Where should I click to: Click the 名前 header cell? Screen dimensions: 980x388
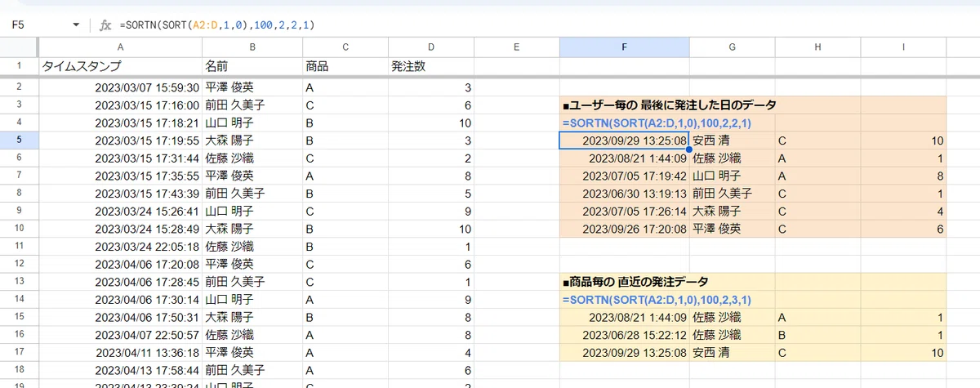[x=252, y=66]
